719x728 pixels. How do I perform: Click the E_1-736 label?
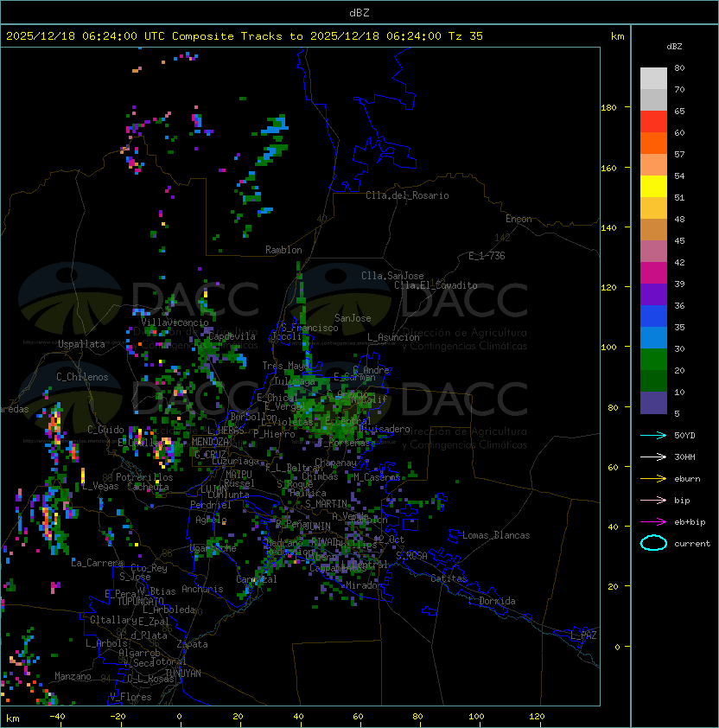pyautogui.click(x=487, y=256)
